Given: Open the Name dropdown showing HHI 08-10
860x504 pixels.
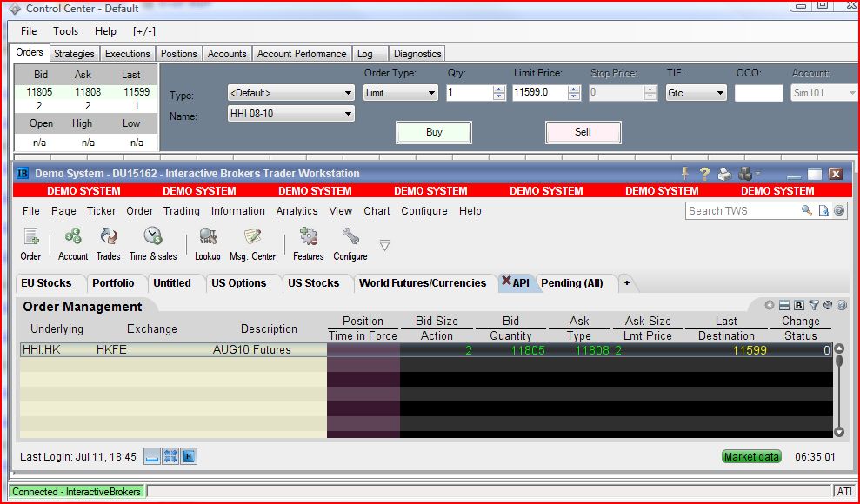Looking at the screenshot, I should coord(290,114).
